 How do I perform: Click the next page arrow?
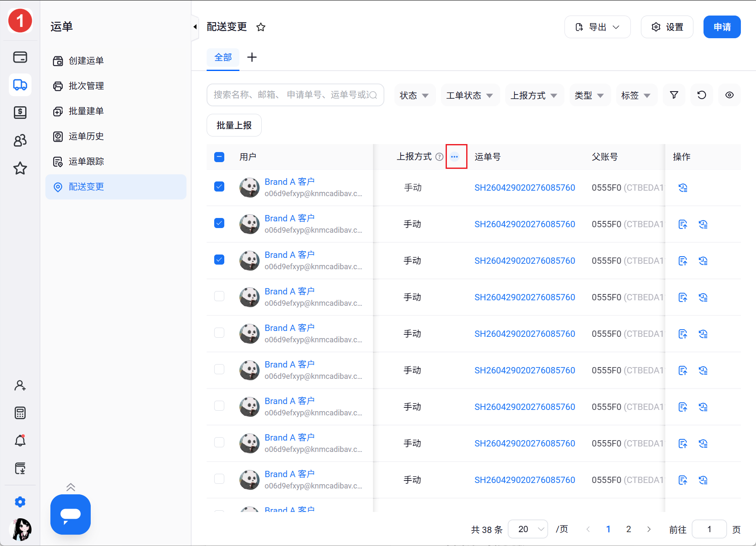649,529
